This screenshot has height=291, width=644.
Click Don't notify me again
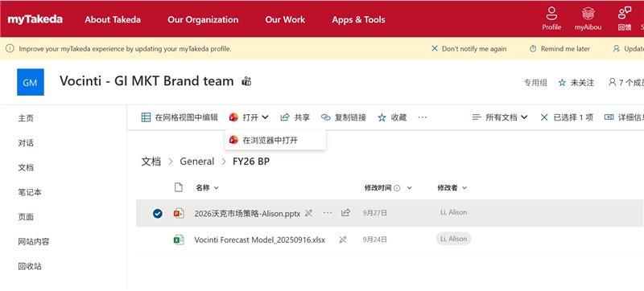[469, 48]
